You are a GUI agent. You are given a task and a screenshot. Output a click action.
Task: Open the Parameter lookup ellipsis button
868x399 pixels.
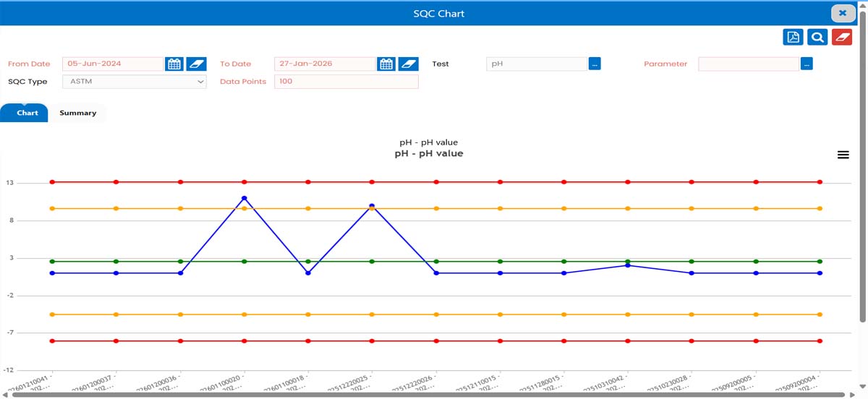pos(807,64)
